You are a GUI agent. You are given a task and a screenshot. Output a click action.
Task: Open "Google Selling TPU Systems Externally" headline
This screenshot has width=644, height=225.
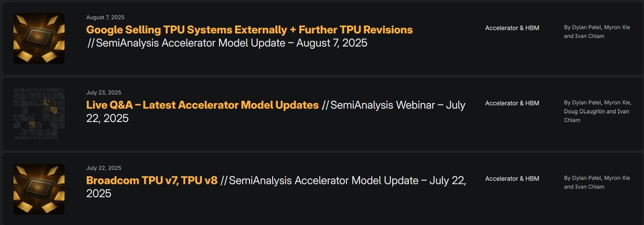point(250,30)
